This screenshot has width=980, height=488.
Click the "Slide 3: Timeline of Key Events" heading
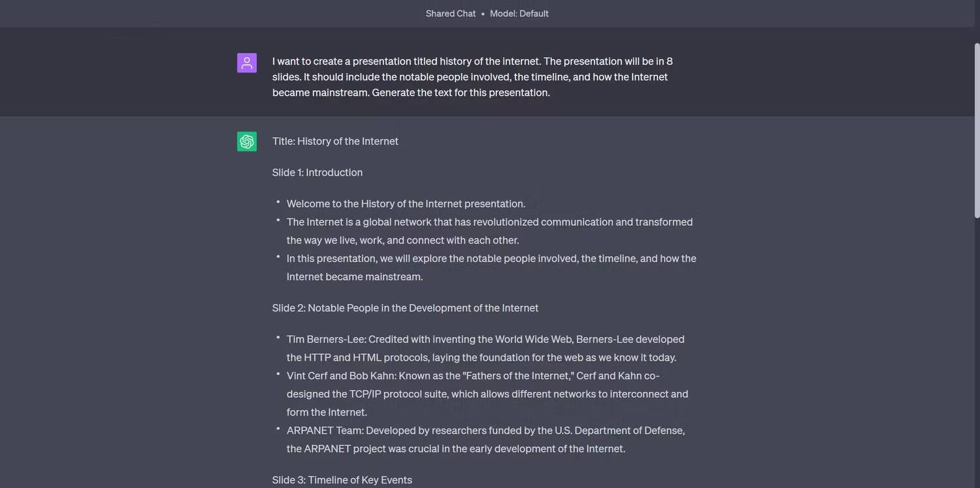pyautogui.click(x=342, y=480)
